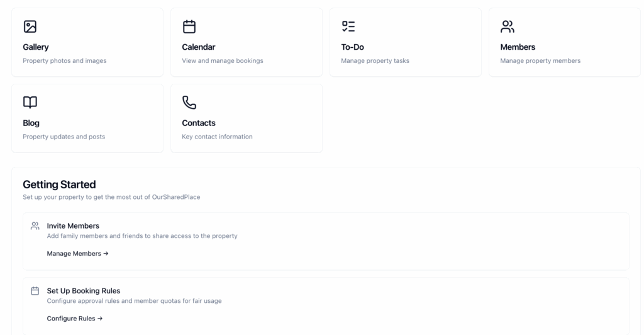Click the Invite Members heading
The image size is (644, 335).
point(73,226)
